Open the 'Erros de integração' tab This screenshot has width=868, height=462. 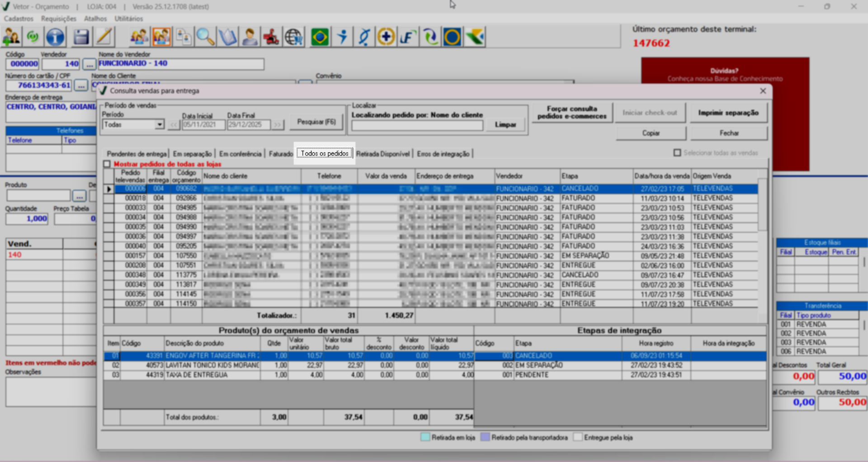click(443, 154)
